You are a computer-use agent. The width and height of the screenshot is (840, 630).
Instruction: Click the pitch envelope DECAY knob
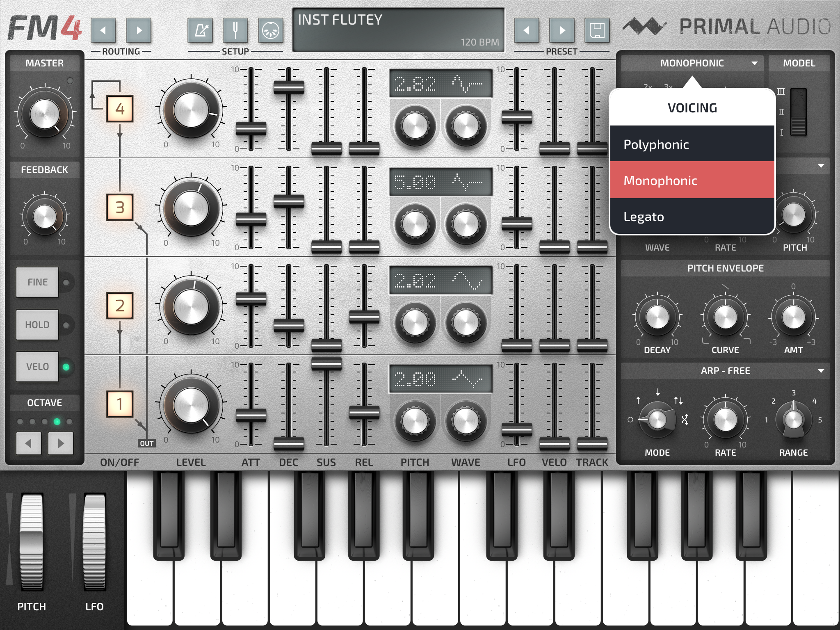pyautogui.click(x=657, y=317)
